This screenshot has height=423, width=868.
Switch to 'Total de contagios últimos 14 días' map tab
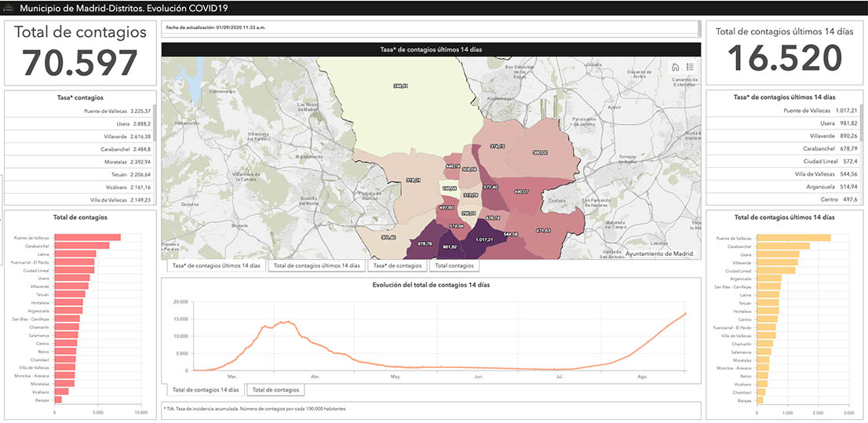pyautogui.click(x=316, y=266)
